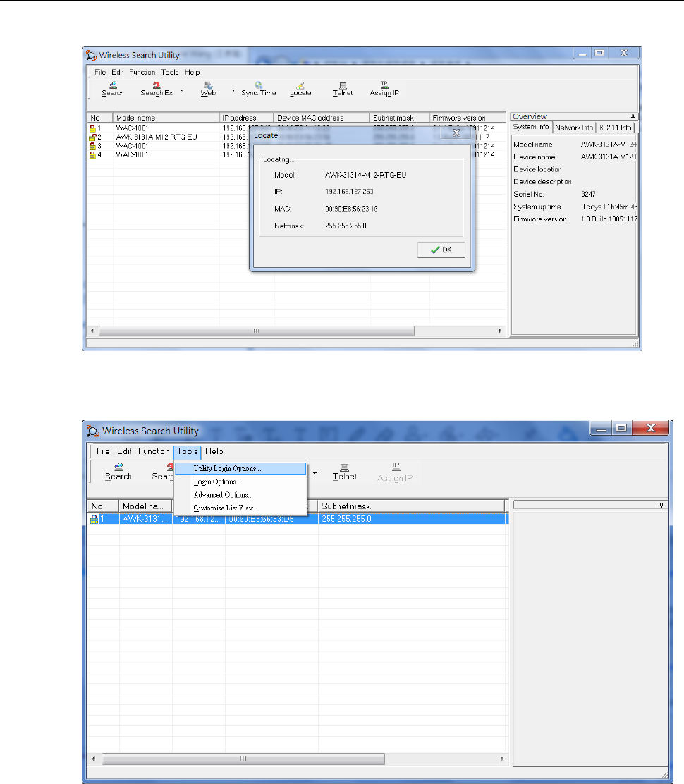Click horizontal scrollbar thumb in upper window
Viewport: 684px width, 784px height.
257,331
